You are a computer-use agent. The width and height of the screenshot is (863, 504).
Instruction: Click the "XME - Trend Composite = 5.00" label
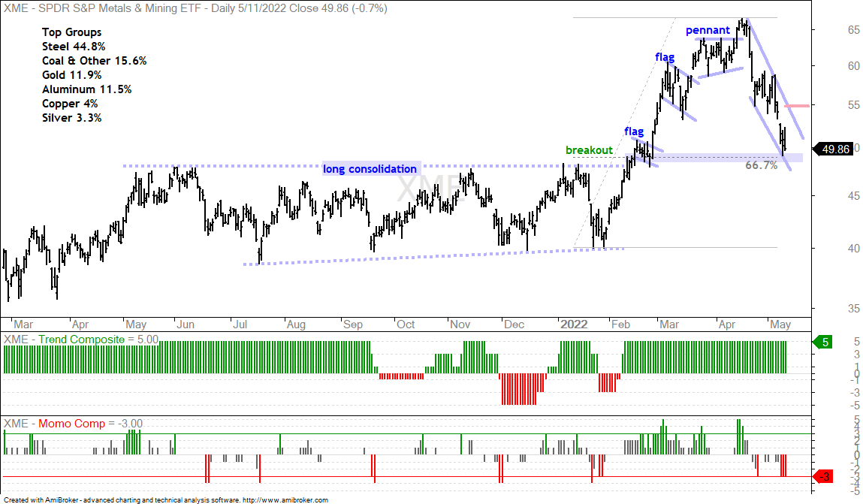tap(81, 340)
